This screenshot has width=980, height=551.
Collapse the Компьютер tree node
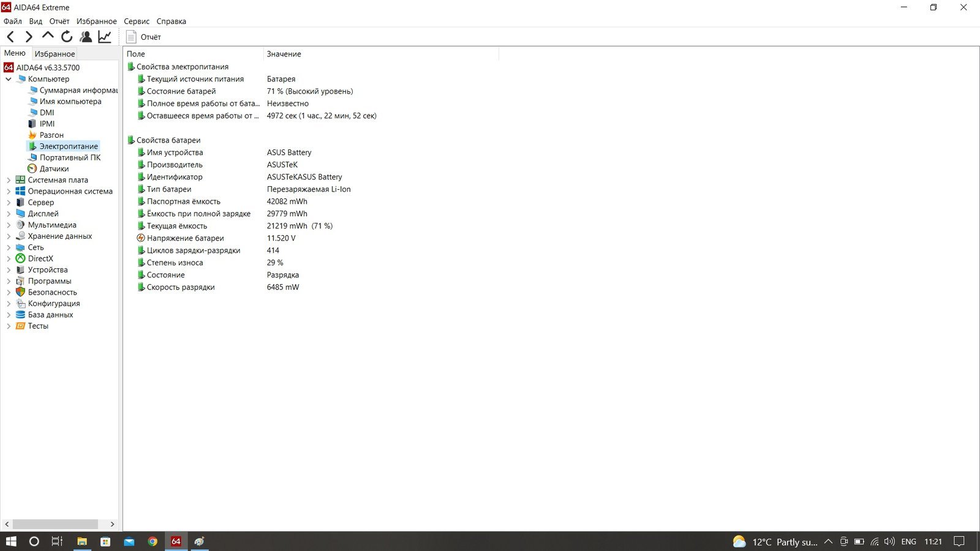[x=9, y=79]
